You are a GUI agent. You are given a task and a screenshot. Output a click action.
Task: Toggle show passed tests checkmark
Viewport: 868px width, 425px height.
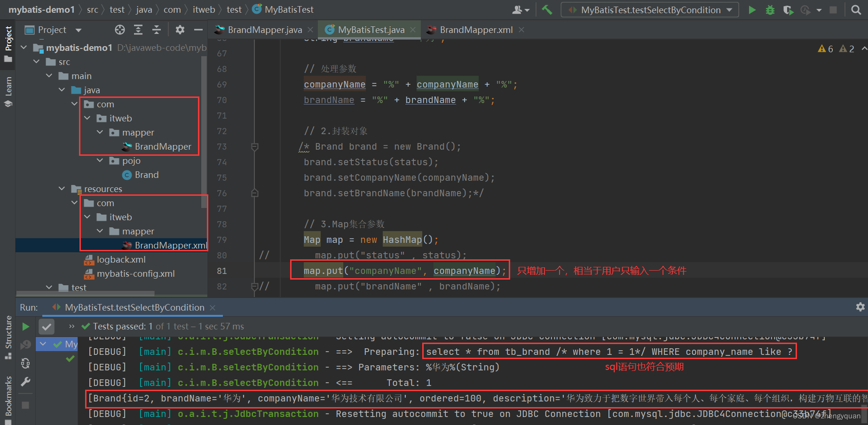[47, 326]
